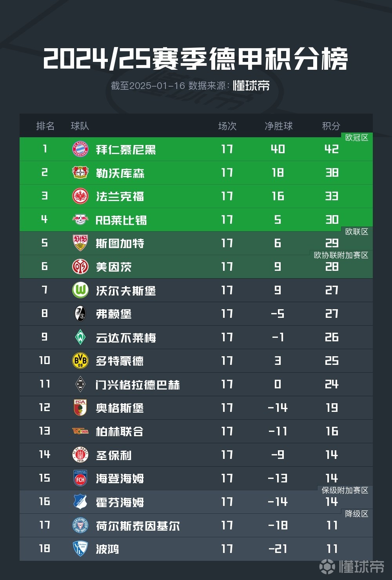Click the 欧冠区 zone label
Viewport: 392px width, 580px height.
(357, 138)
